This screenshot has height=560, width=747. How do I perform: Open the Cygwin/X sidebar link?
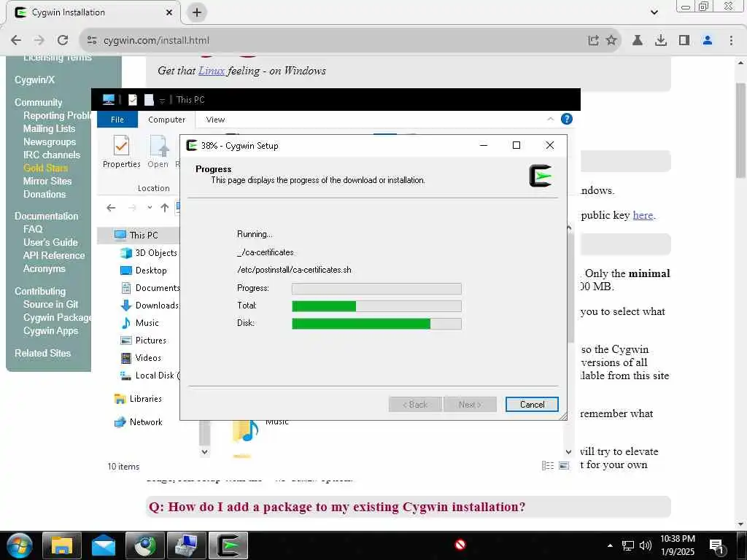click(34, 80)
